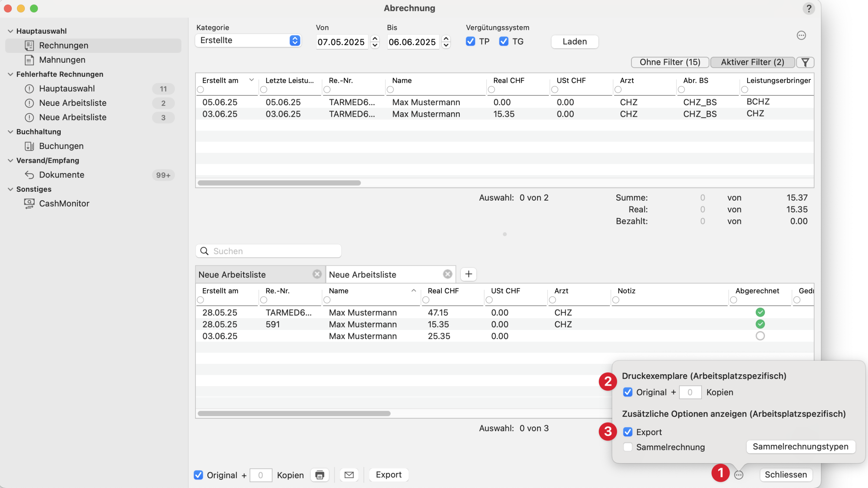Click the Rechnungen sidebar icon

click(29, 45)
